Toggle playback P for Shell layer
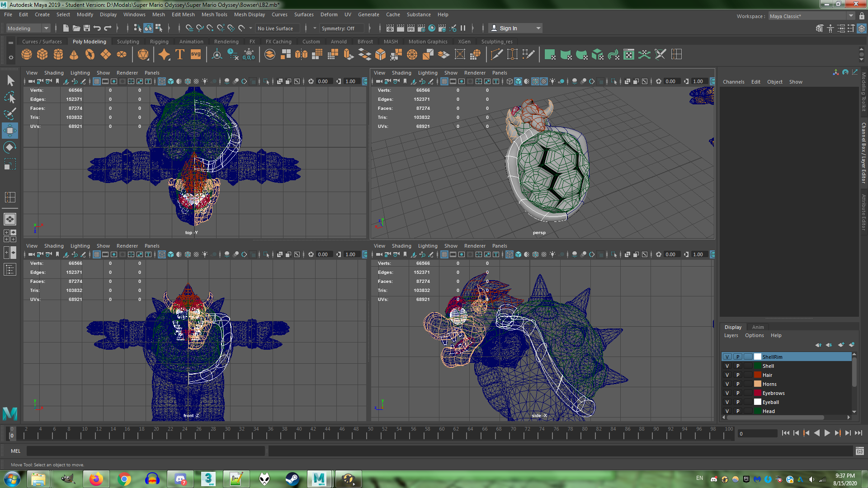The image size is (868, 488). tap(738, 366)
